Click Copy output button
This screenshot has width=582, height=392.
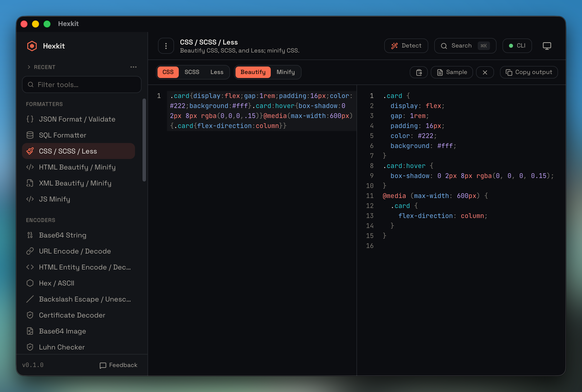(529, 72)
